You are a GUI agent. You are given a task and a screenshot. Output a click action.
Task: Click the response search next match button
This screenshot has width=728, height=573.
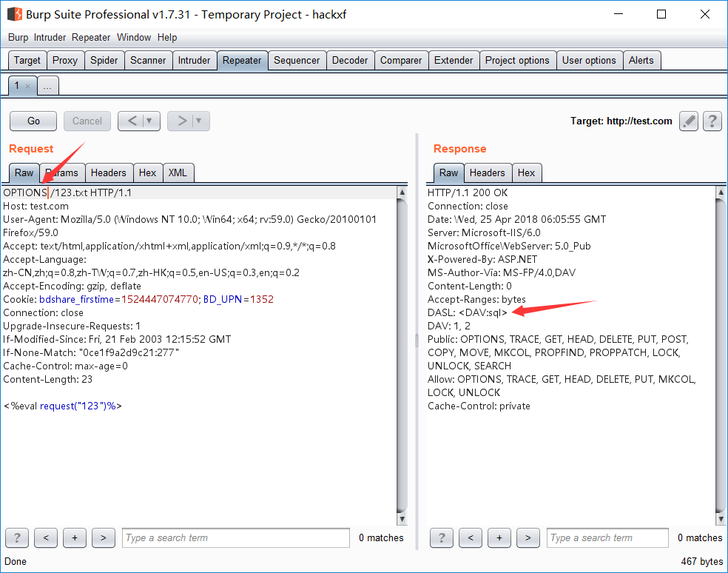[528, 537]
